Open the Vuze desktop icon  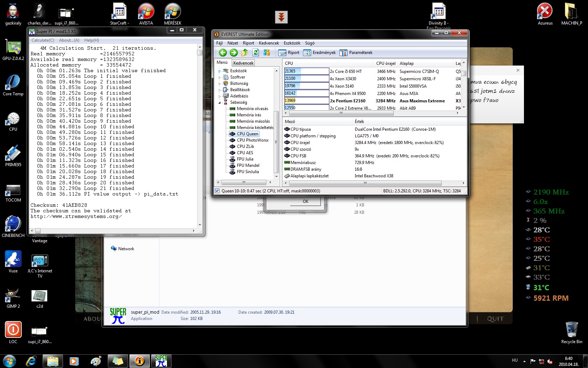[13, 262]
